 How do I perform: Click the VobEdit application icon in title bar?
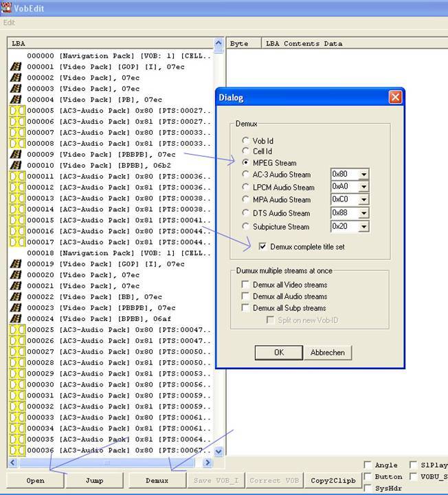point(5,8)
